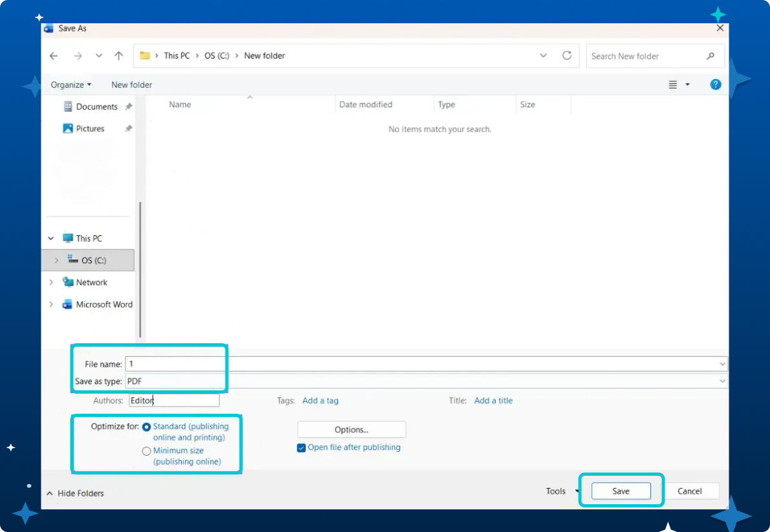Click the File name input field
This screenshot has width=770, height=532.
[x=420, y=364]
